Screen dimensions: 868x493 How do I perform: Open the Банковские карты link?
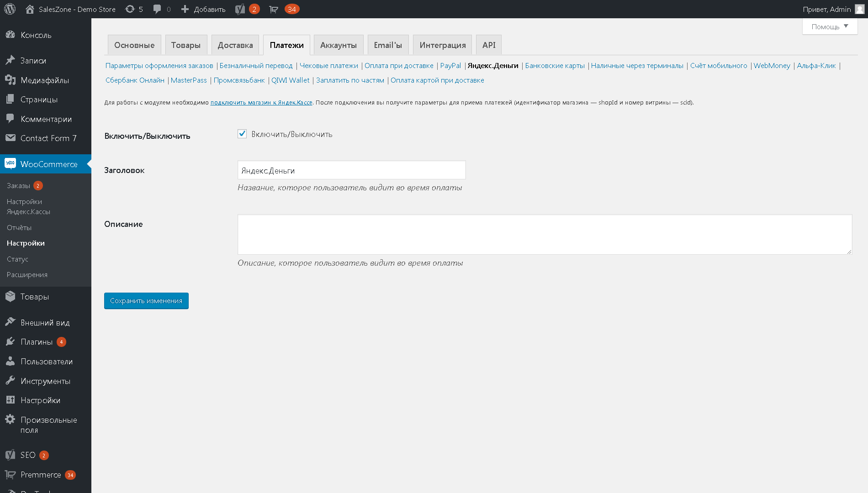tap(555, 66)
